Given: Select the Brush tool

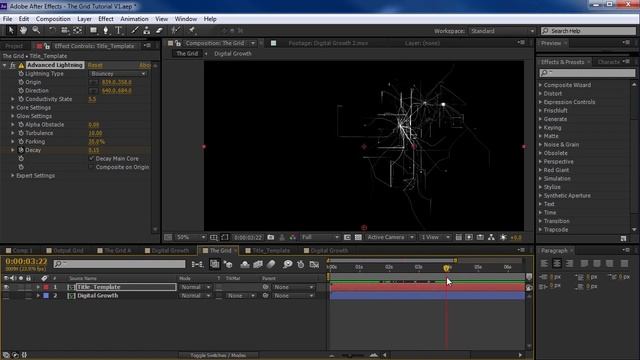Looking at the screenshot, I should tap(134, 30).
